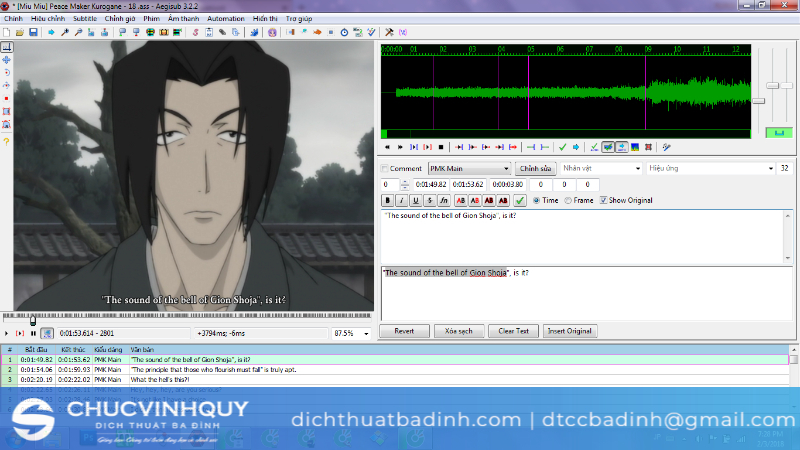Toggle Show Original checkbox

(x=604, y=201)
